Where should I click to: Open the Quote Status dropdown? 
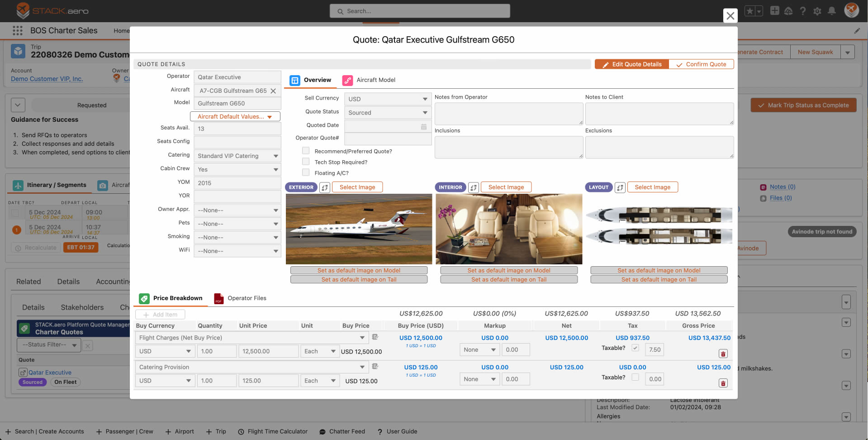388,113
